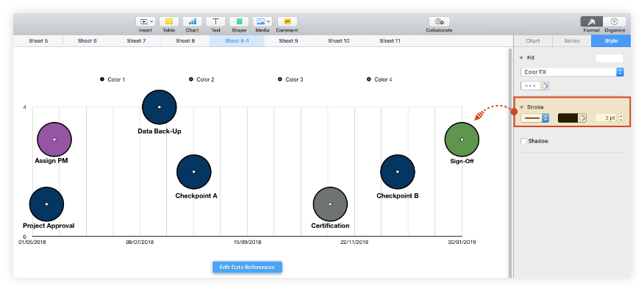Click the Collaborate icon

pos(439,22)
